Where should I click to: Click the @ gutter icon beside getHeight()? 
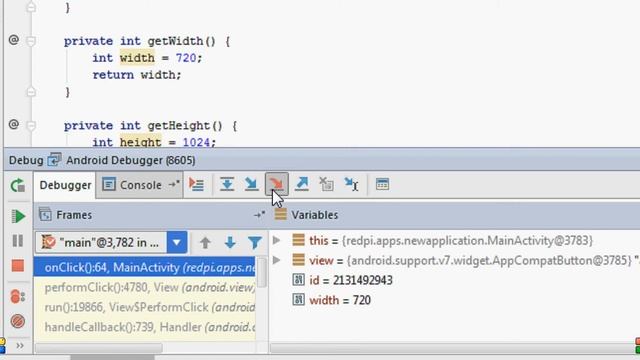(14, 124)
